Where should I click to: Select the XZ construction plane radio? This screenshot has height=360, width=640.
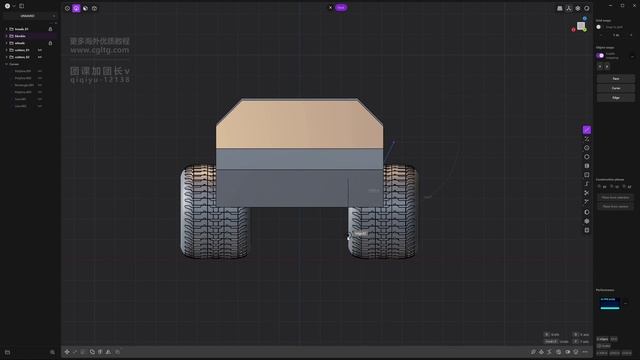tap(624, 187)
